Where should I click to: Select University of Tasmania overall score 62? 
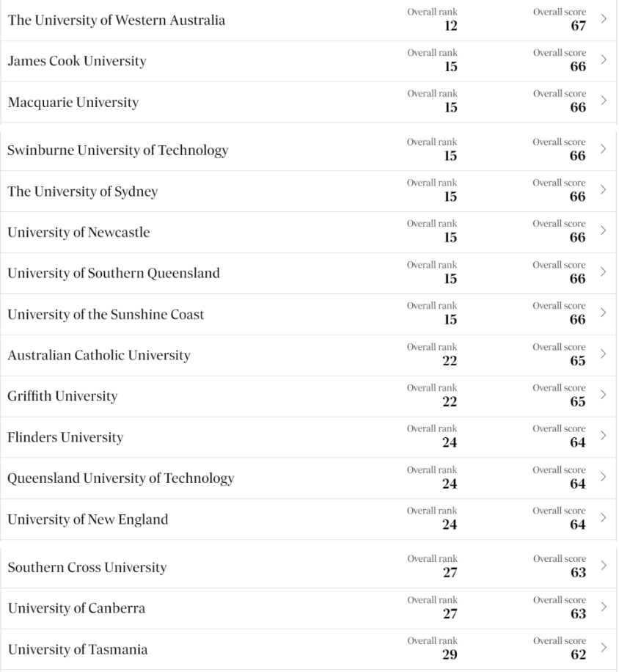[579, 654]
